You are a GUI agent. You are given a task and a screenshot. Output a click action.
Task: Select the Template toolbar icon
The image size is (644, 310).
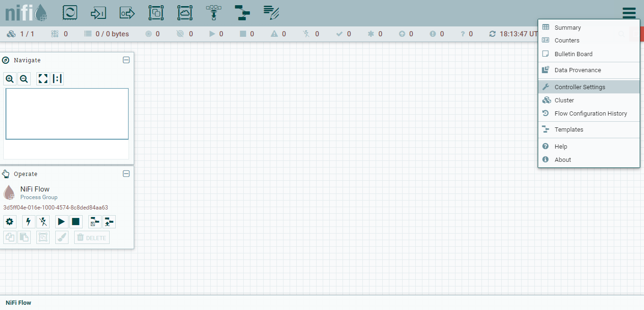242,13
